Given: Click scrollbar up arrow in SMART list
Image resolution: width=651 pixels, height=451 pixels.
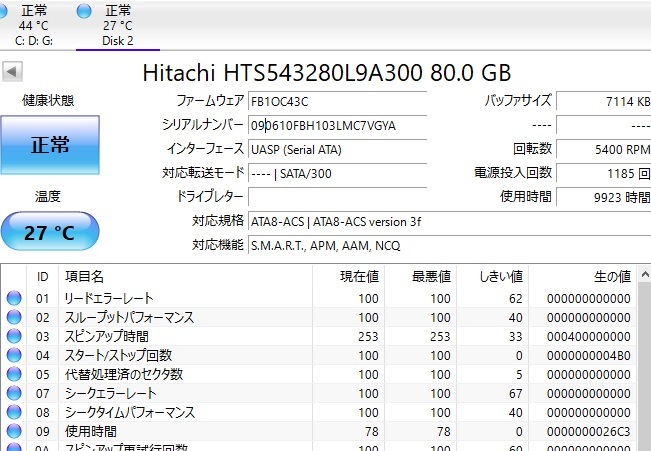Looking at the screenshot, I should pyautogui.click(x=644, y=275).
